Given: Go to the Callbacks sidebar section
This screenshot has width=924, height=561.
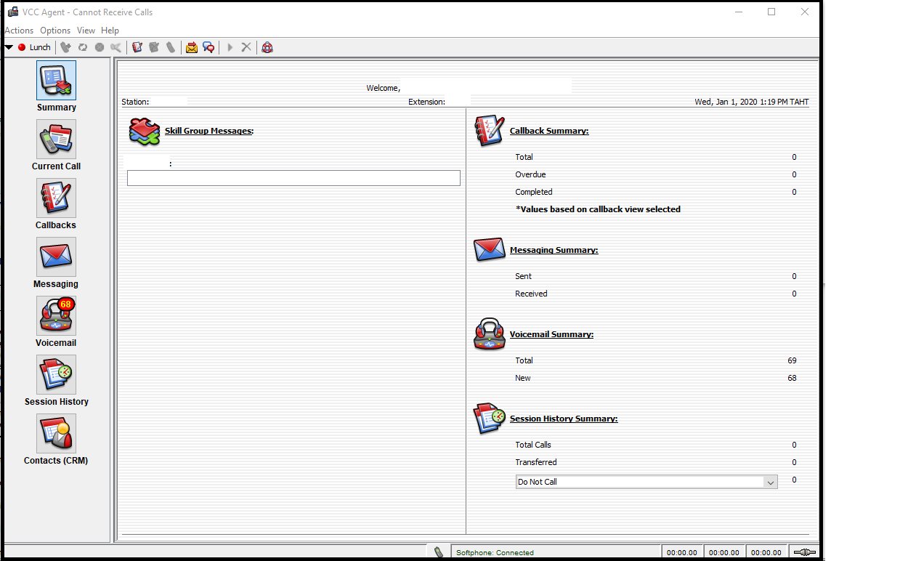Looking at the screenshot, I should pos(56,198).
